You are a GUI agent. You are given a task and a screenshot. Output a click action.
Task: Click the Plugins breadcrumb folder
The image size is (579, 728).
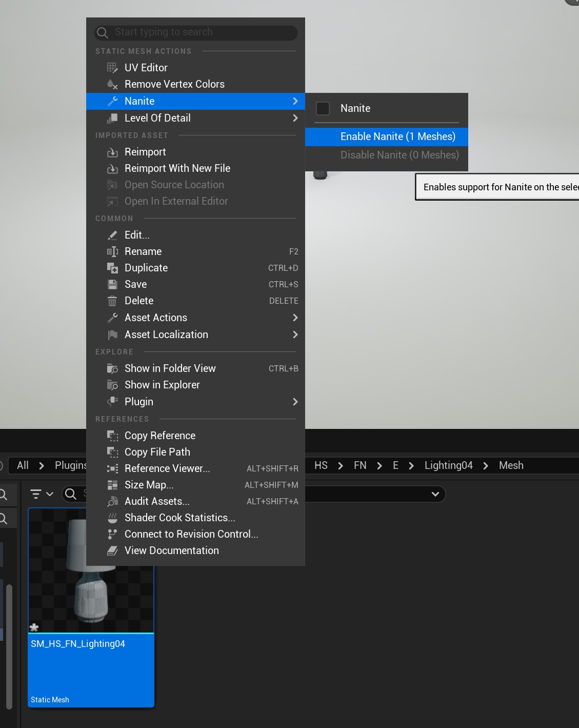(x=71, y=465)
